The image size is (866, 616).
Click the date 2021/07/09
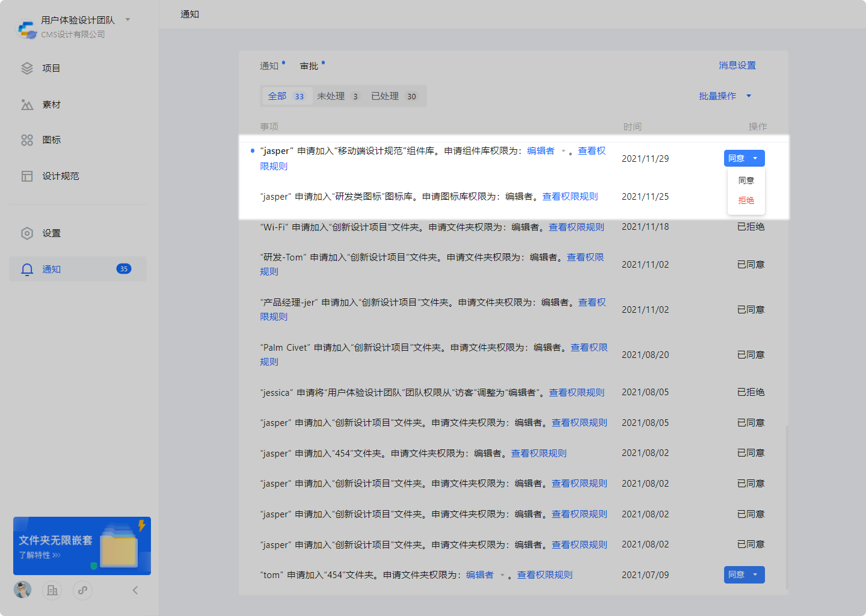coord(645,575)
